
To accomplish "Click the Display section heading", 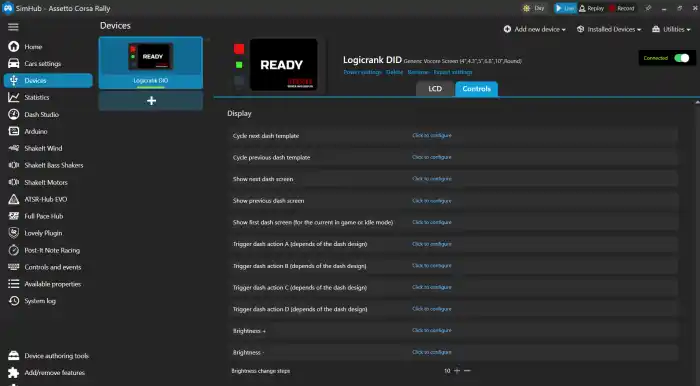I will (x=239, y=113).
